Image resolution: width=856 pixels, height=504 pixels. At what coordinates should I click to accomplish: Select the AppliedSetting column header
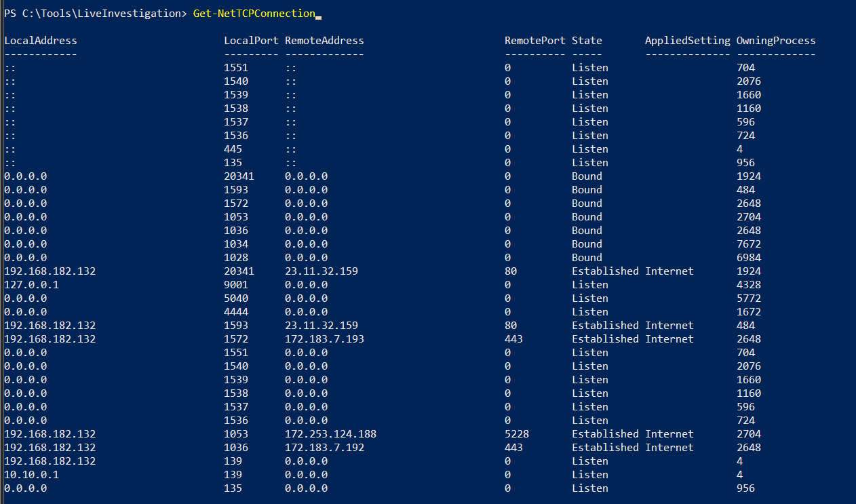[x=688, y=41]
